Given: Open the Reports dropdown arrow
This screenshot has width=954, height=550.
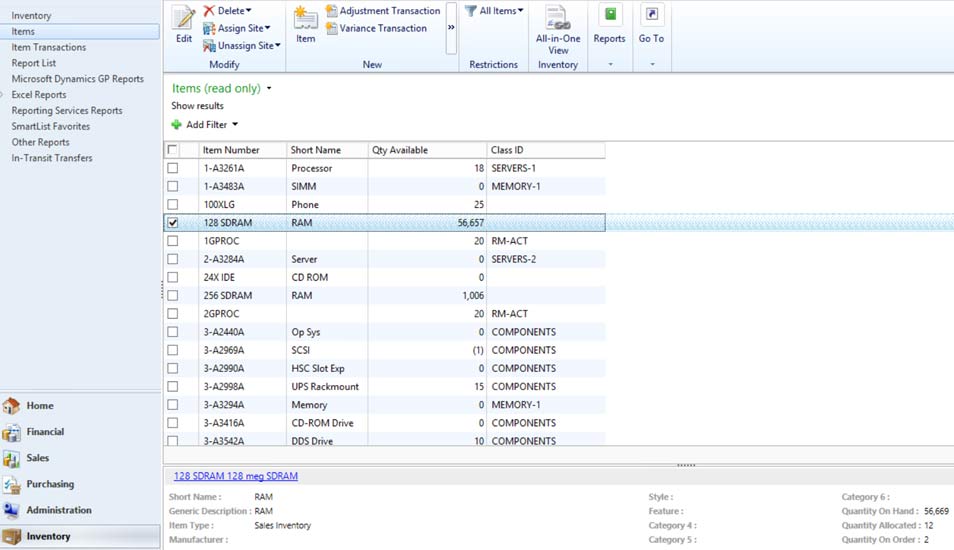Looking at the screenshot, I should [x=610, y=64].
